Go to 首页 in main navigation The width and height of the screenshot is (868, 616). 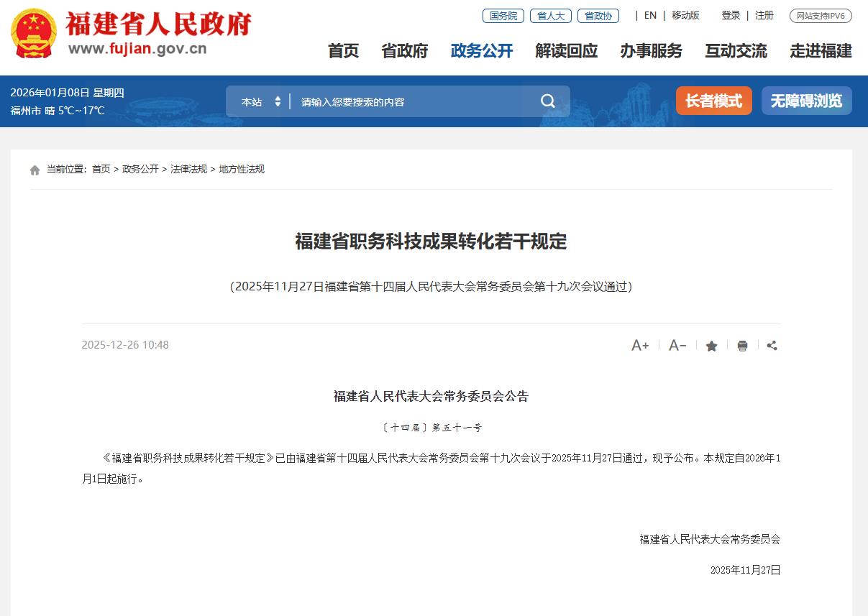point(343,51)
